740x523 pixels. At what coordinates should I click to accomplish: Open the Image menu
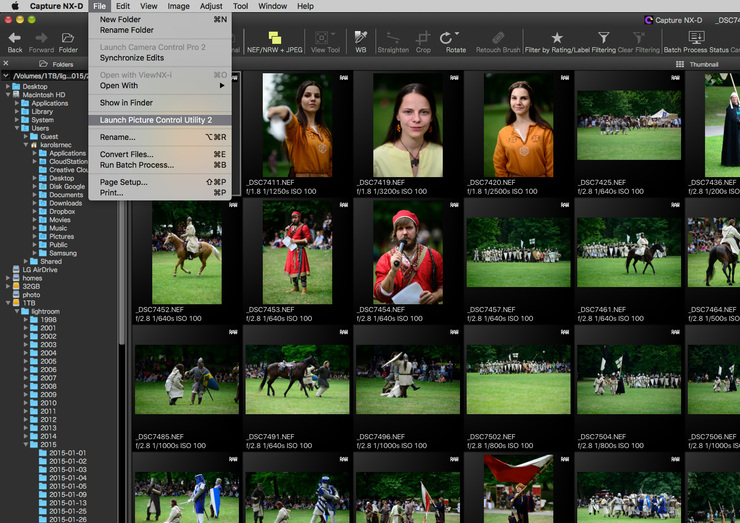click(178, 6)
